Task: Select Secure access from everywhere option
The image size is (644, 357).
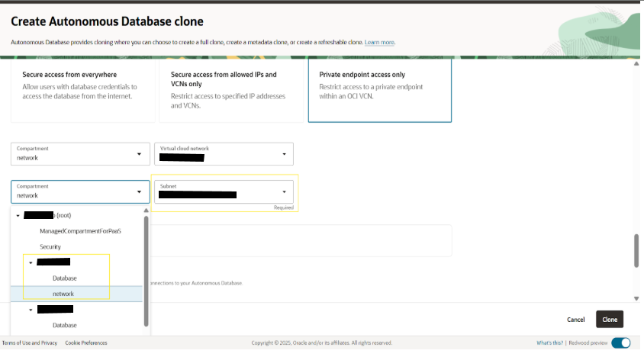Action: click(83, 90)
